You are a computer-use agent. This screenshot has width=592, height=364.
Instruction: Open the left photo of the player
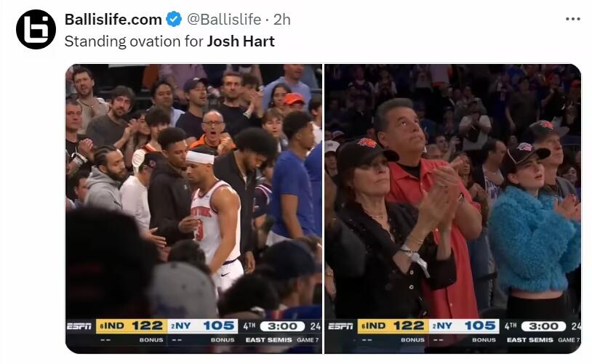point(193,209)
